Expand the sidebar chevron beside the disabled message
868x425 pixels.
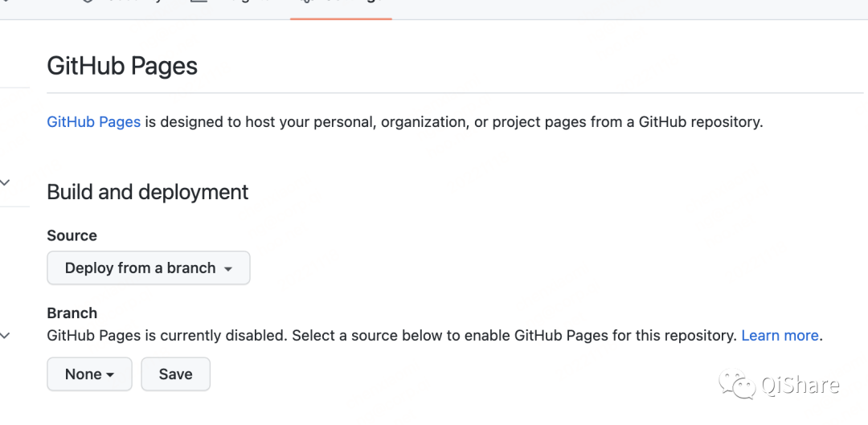tap(6, 336)
